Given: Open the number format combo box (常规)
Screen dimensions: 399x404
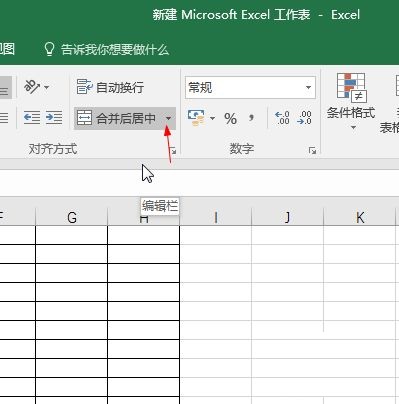Looking at the screenshot, I should pos(250,87).
